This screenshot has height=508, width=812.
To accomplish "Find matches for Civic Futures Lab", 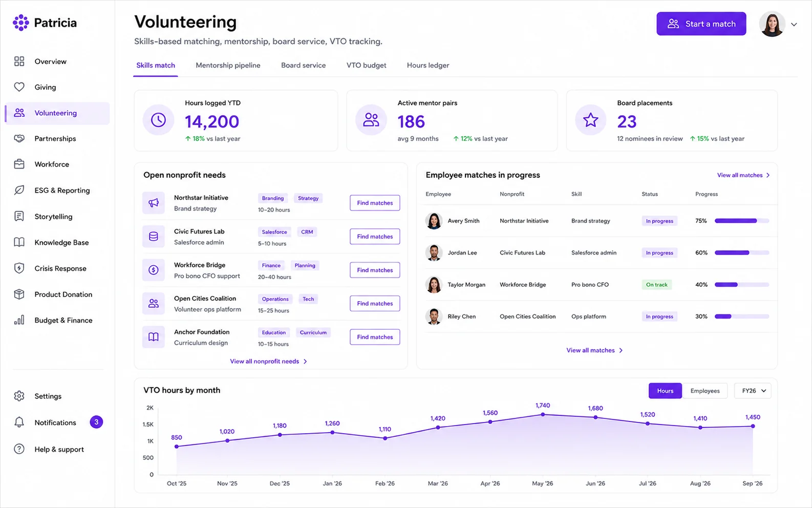I will tap(375, 237).
